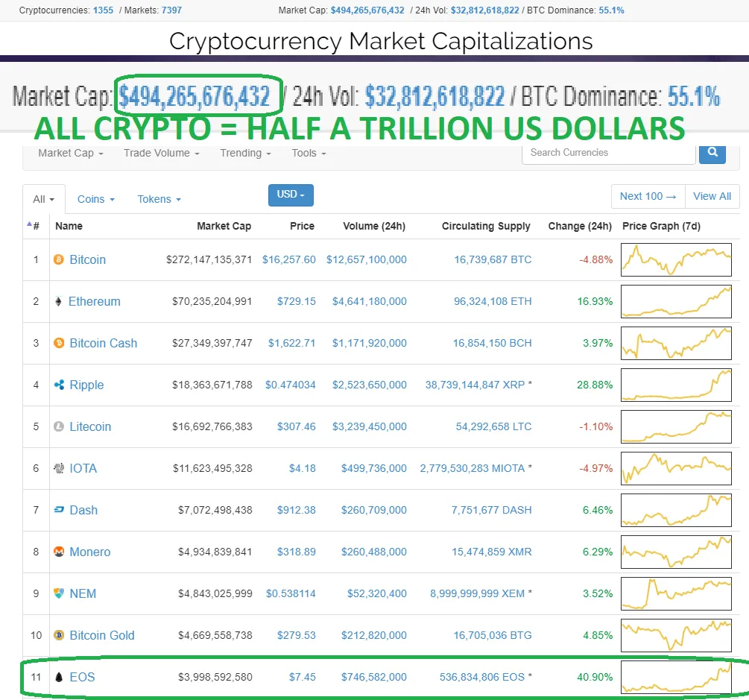Viewport: 749px width, 700px height.
Task: Sort by Circulating Supply column header
Action: click(486, 226)
